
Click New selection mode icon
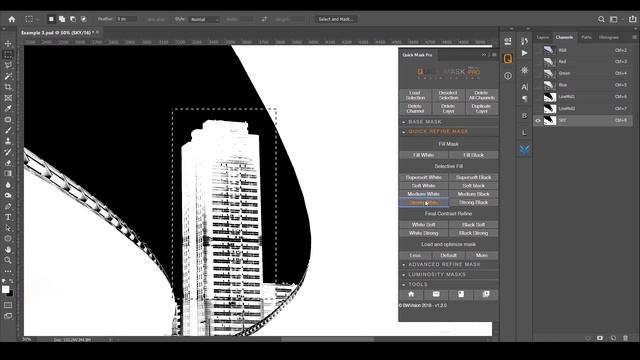[51, 19]
